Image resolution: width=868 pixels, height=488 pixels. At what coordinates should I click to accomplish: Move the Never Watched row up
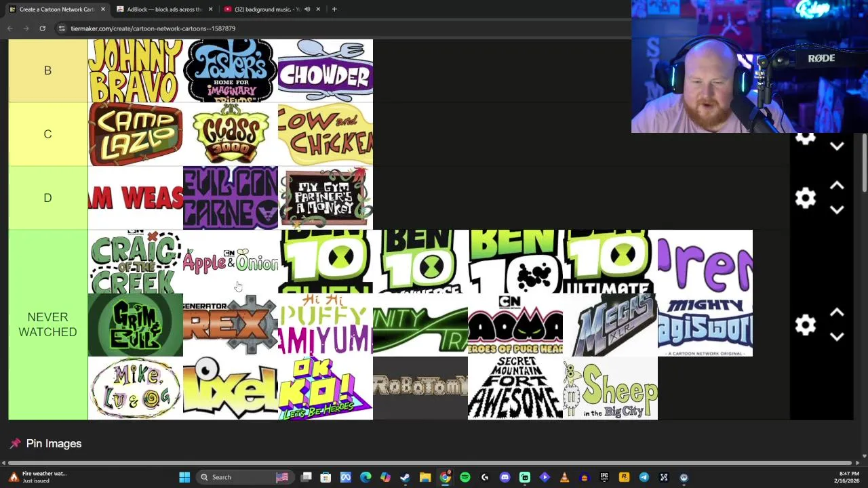tap(837, 312)
